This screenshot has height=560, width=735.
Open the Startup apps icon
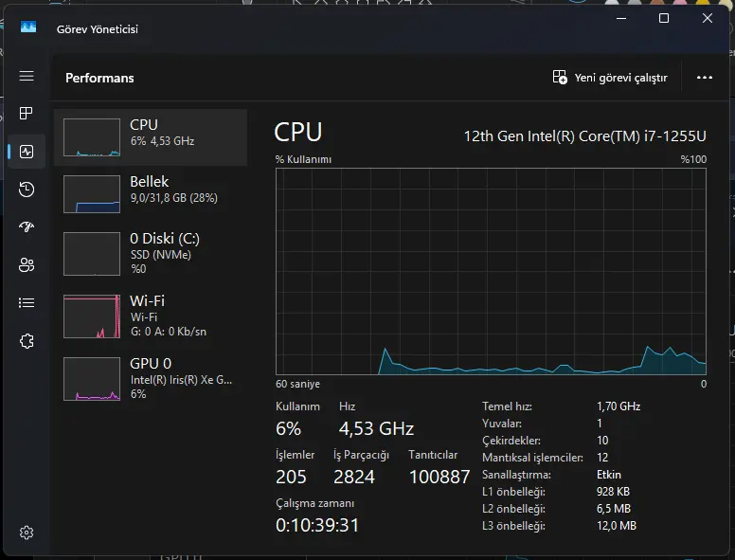[x=27, y=227]
